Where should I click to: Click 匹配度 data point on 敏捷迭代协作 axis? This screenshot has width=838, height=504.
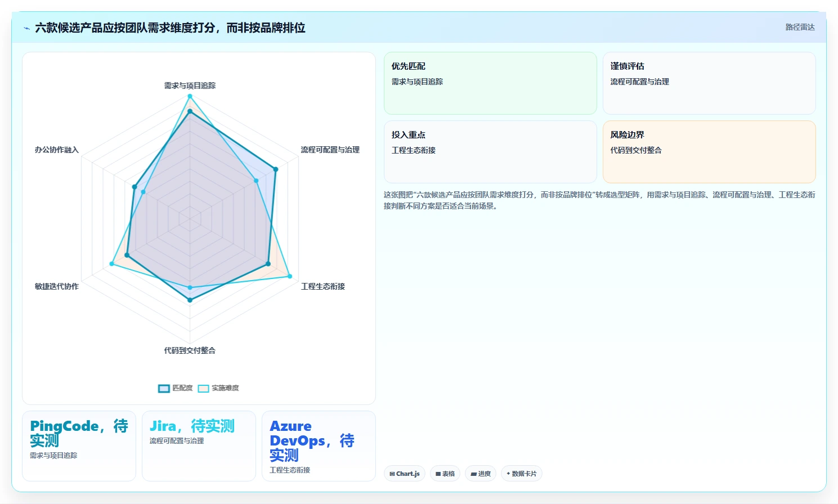pos(127,255)
